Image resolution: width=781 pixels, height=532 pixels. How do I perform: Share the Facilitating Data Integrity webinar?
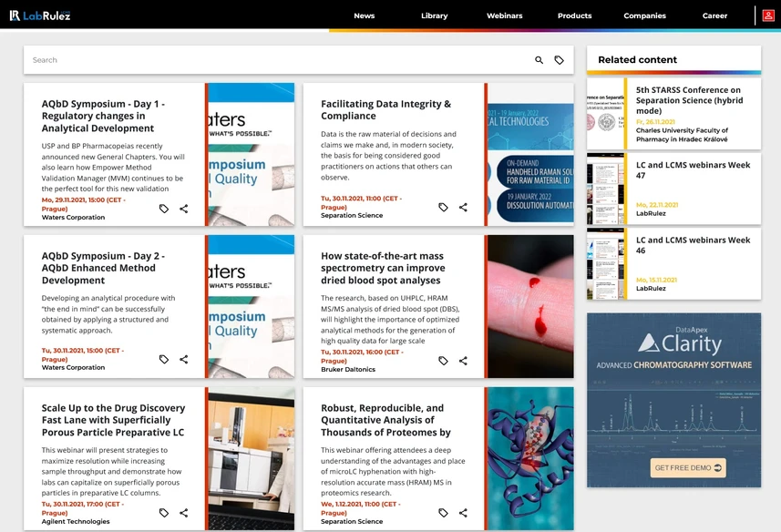(463, 207)
